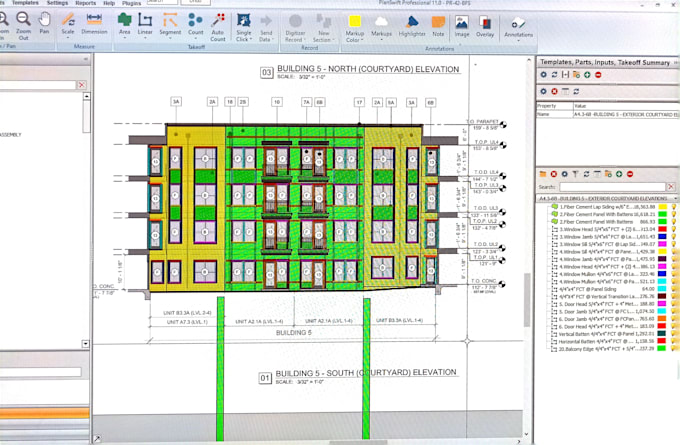Toggle the bulb for 4/4"x4" FCT @ Panel Siding
Viewport: 680px width, 445px height.
click(674, 289)
